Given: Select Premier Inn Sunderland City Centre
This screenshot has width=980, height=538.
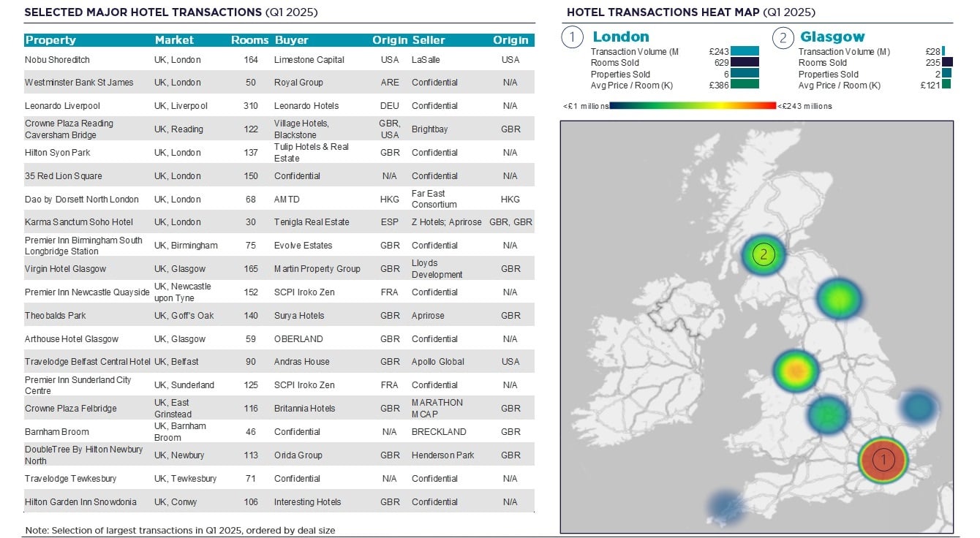Looking at the screenshot, I should click(78, 385).
